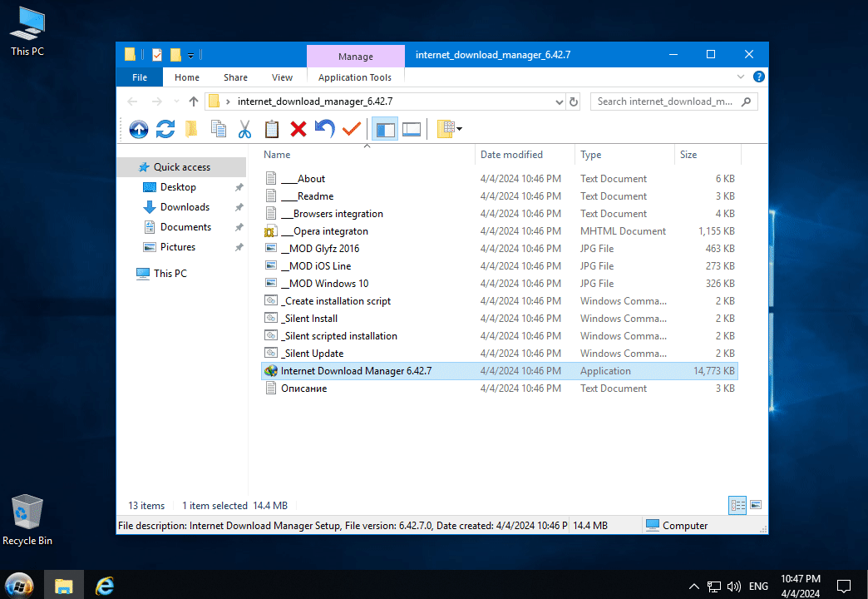
Task: Click the New folder icon in title bar
Action: pos(175,54)
